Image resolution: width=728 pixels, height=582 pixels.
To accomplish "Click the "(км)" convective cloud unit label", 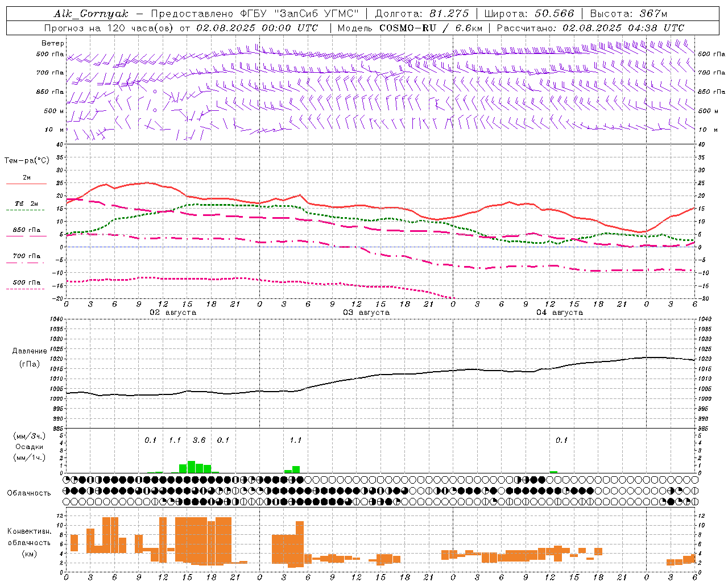I will coord(29,554).
